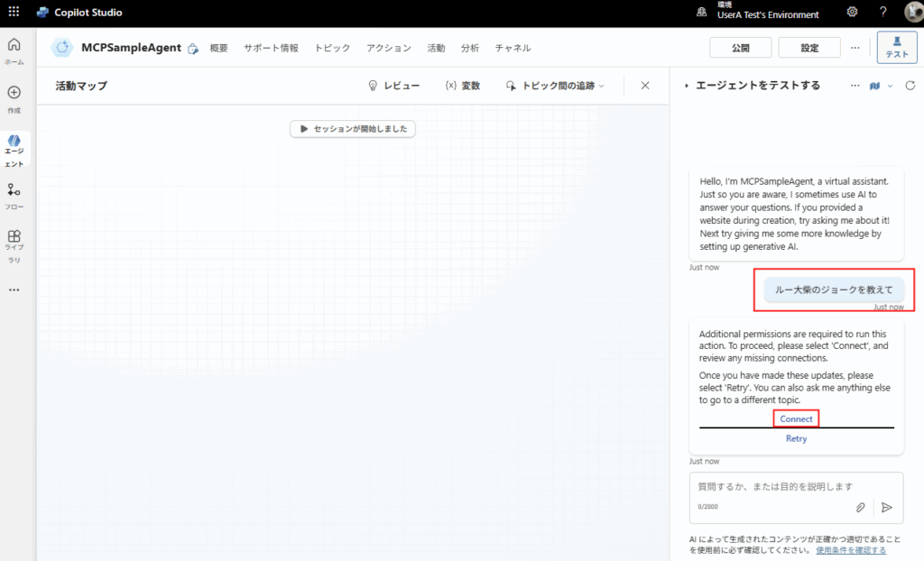Switch to 活動 tab

pyautogui.click(x=436, y=48)
